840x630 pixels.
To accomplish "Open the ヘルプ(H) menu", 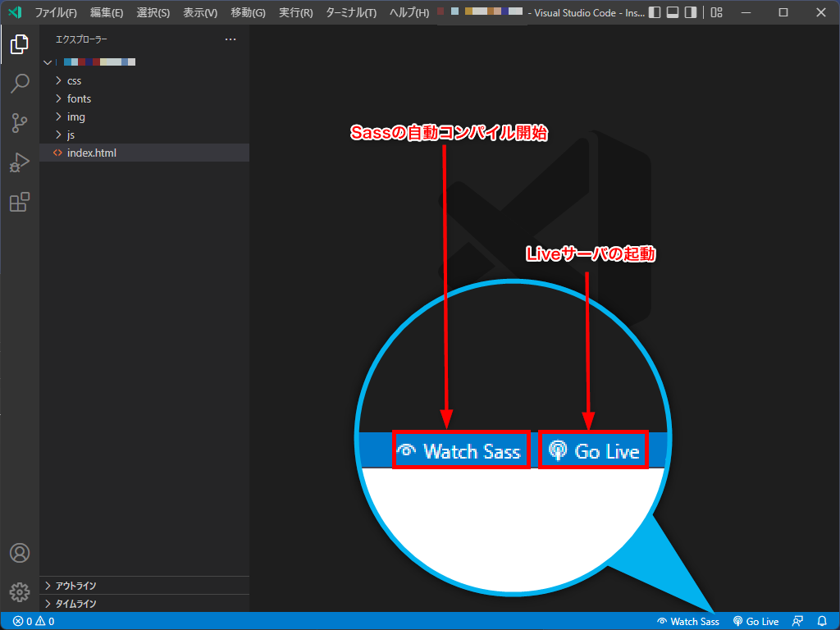I will [409, 12].
